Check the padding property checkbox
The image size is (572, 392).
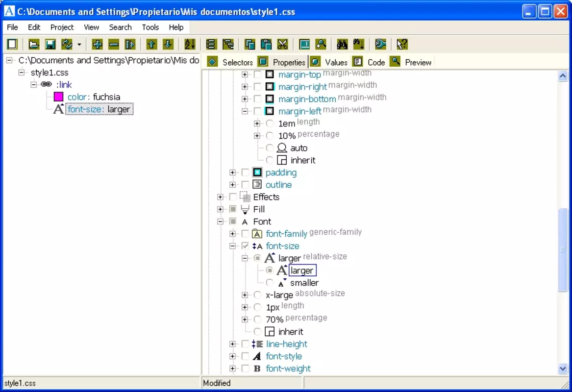[x=245, y=172]
